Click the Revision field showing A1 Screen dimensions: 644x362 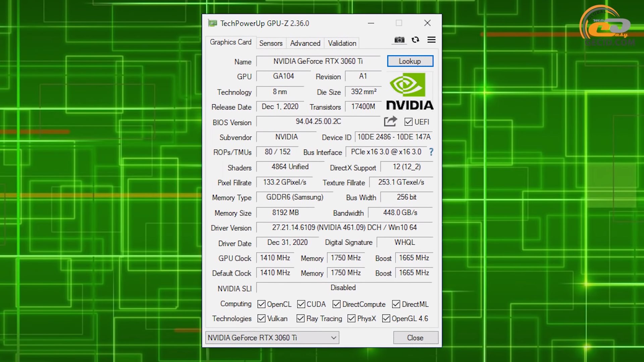[363, 76]
